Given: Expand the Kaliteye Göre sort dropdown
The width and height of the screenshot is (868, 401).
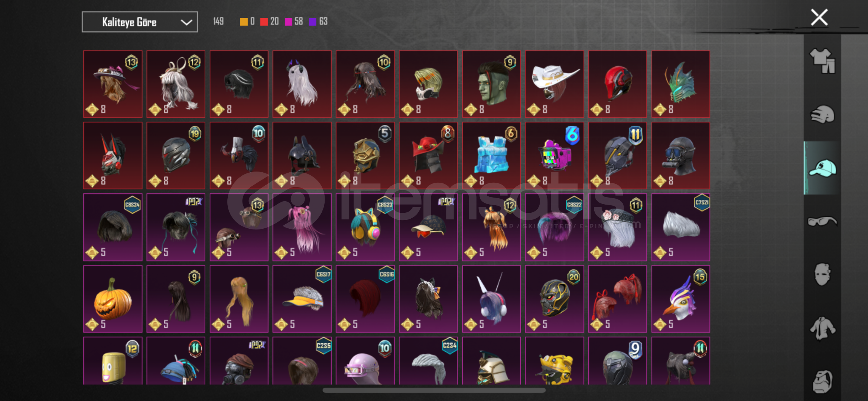Looking at the screenshot, I should (x=140, y=22).
